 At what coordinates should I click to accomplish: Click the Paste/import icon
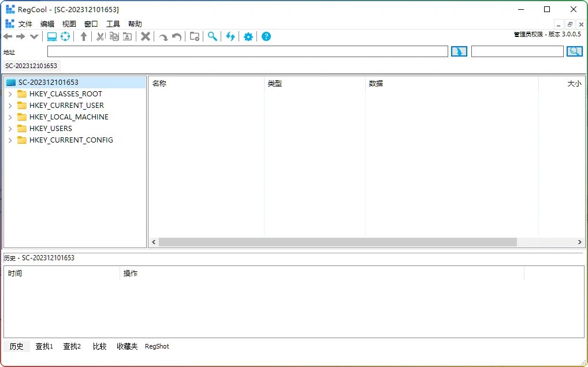(x=127, y=36)
